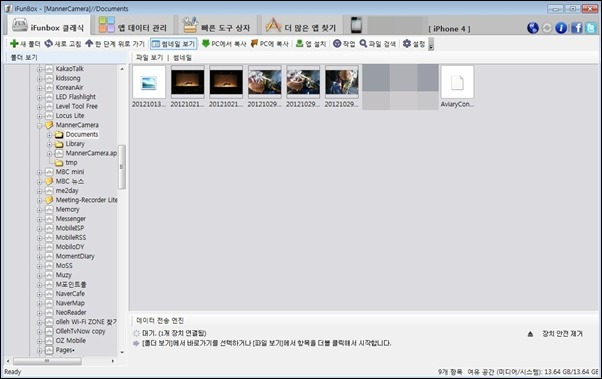The width and height of the screenshot is (602, 379).
Task: Switch to 더 많은 앱 찾기 tab
Action: [x=301, y=26]
